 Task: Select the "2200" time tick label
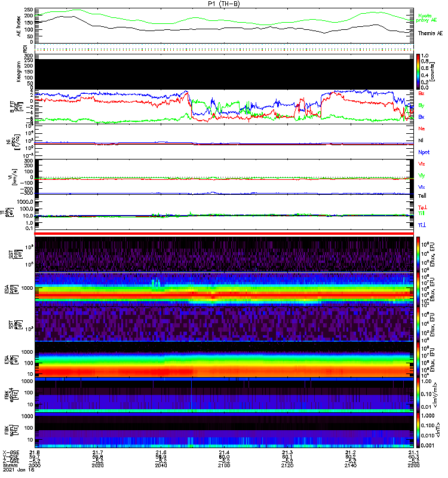(x=413, y=465)
